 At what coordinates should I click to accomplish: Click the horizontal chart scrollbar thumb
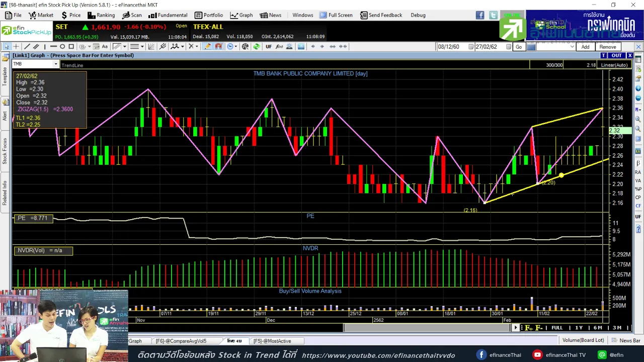(x=427, y=328)
